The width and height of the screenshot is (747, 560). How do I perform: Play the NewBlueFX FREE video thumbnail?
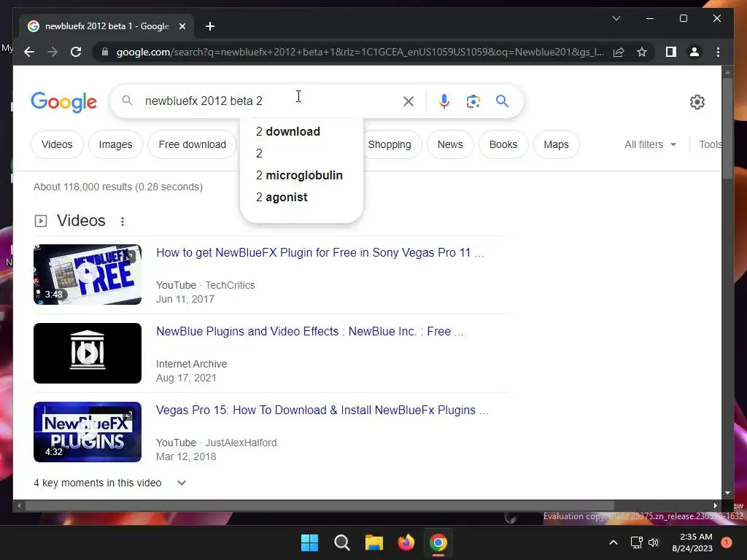[88, 274]
